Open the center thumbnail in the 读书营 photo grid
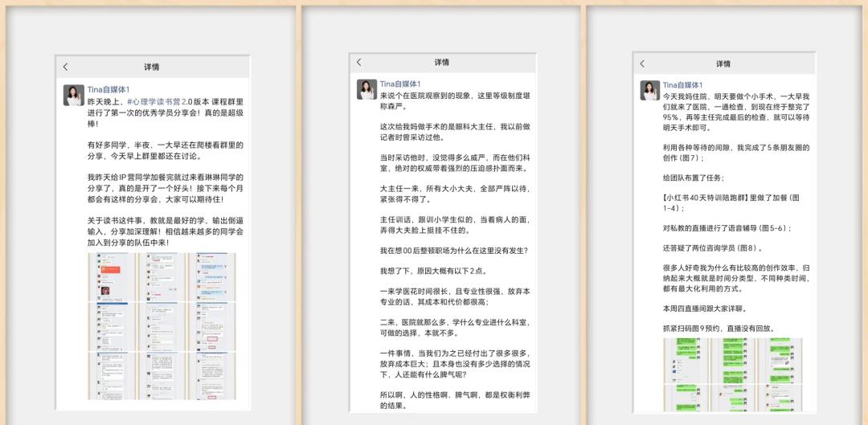Screen dimensions: 868x425 [161, 326]
